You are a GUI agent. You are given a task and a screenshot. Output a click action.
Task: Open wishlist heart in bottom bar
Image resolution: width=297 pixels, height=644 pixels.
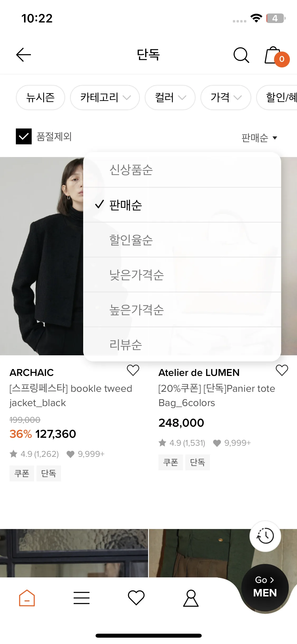(x=136, y=598)
